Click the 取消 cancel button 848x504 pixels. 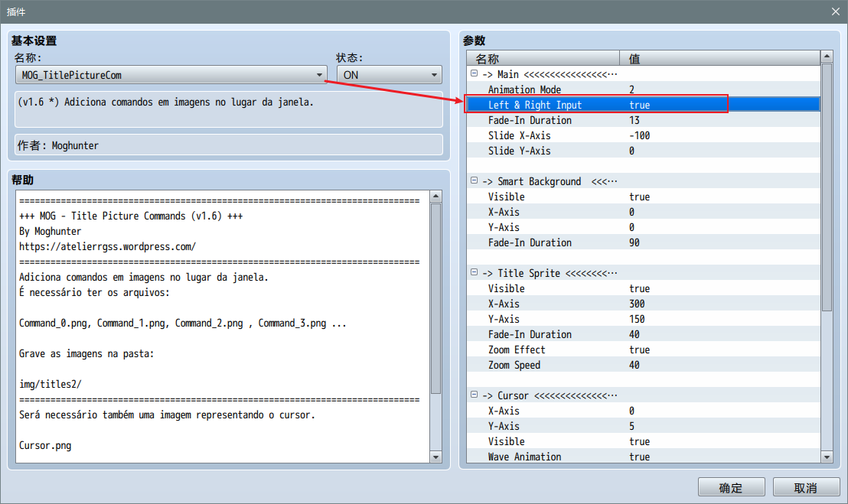pyautogui.click(x=806, y=487)
